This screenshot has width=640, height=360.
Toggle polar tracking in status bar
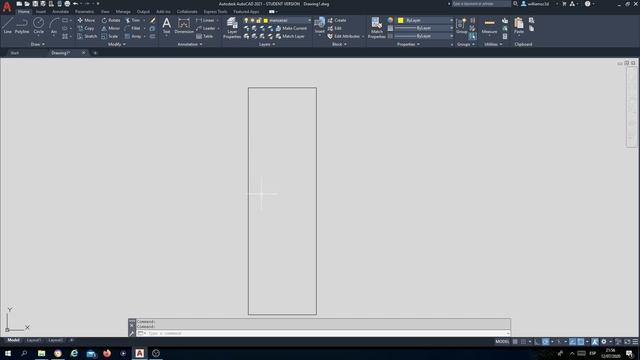pos(545,342)
